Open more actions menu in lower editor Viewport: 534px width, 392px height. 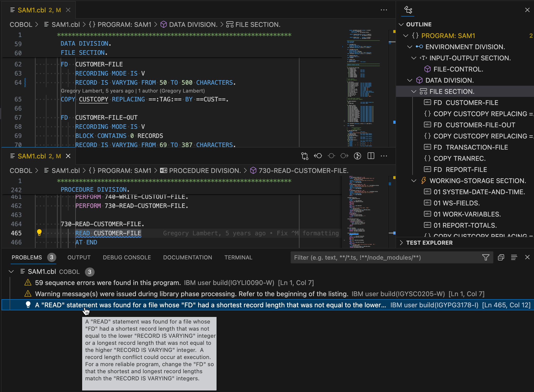coord(384,156)
